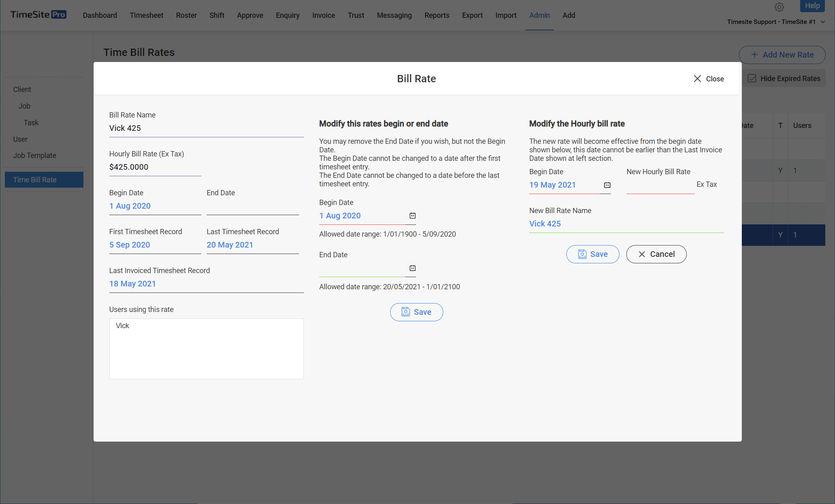Open calendar picker for Modify Begin Date
The height and width of the screenshot is (504, 835).
[x=412, y=216]
